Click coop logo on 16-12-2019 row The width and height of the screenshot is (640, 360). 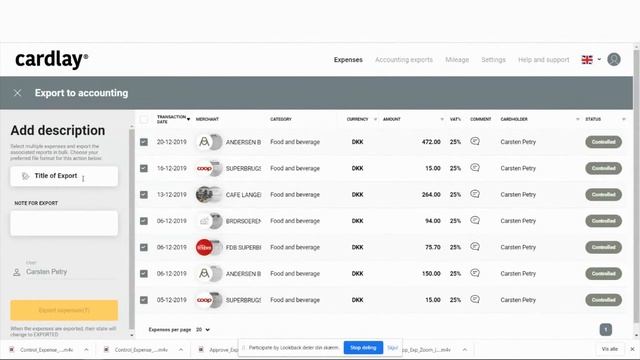[x=204, y=168]
